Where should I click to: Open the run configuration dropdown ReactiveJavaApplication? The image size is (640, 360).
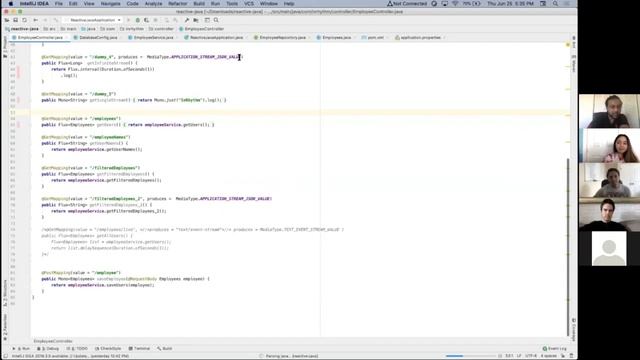(93, 20)
